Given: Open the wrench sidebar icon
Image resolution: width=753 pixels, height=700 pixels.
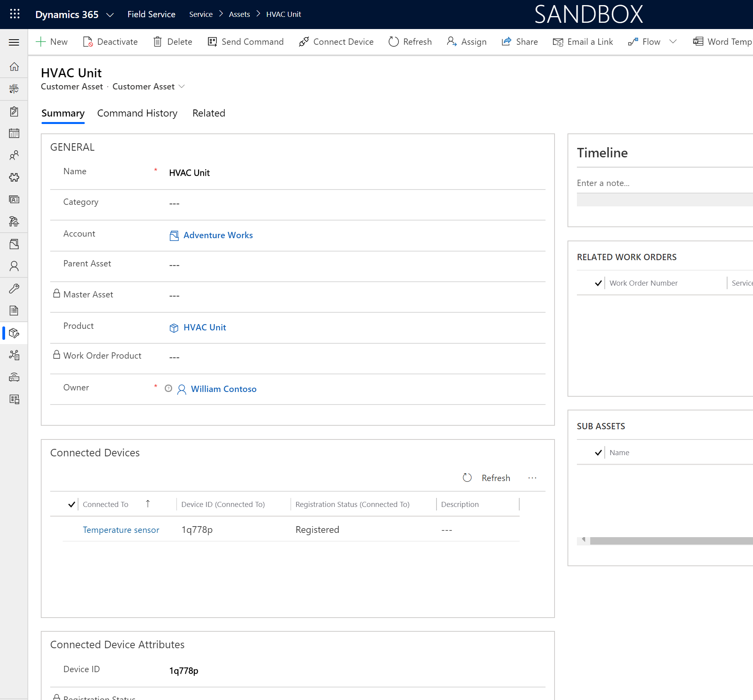Looking at the screenshot, I should point(14,289).
